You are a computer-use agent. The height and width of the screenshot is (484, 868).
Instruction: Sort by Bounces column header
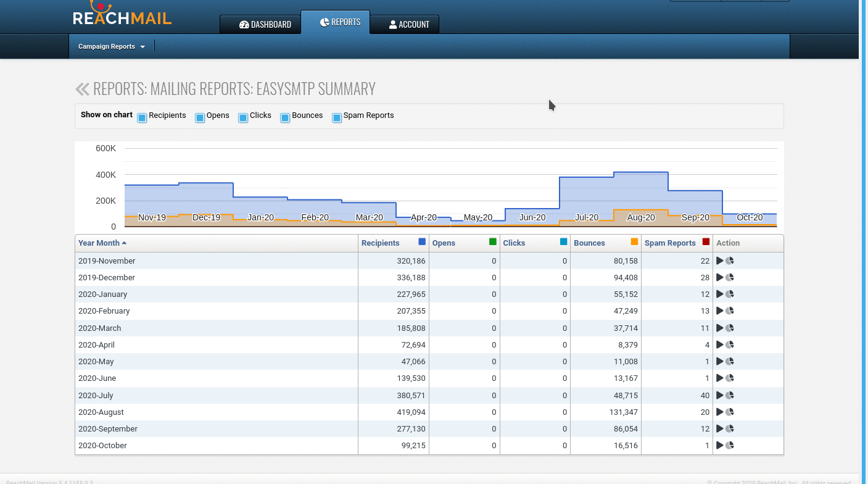pyautogui.click(x=589, y=243)
